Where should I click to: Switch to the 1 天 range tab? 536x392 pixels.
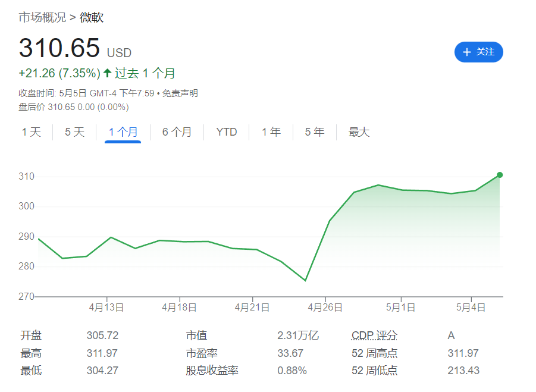tap(32, 132)
